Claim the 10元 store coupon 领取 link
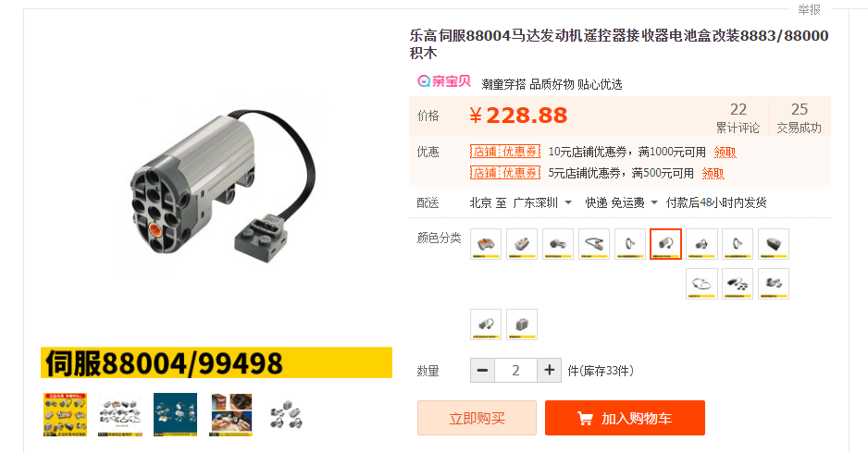 (x=725, y=153)
